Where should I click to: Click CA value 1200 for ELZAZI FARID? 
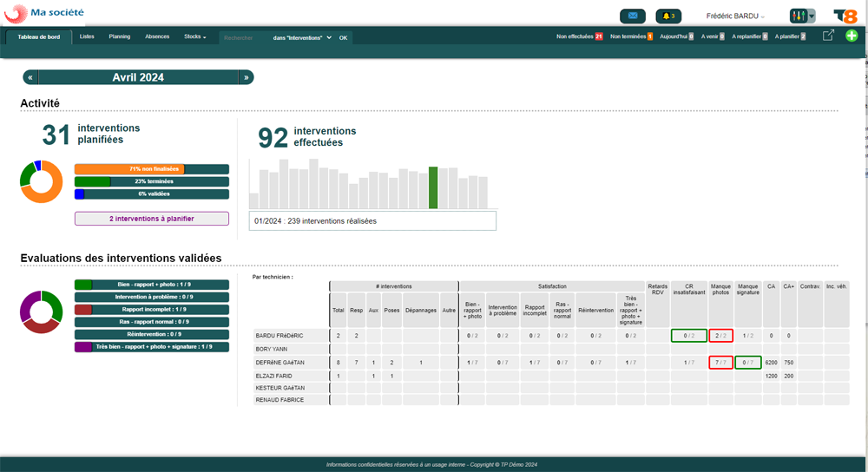[x=771, y=376]
